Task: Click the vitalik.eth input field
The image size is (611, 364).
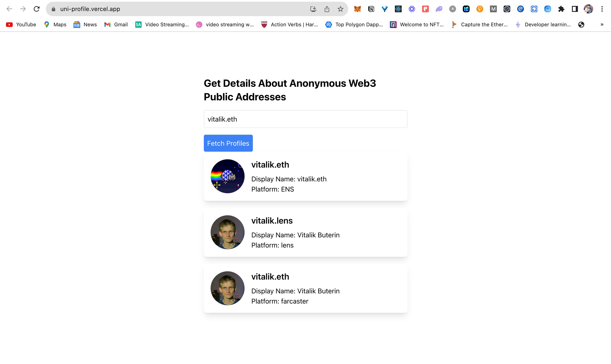Action: point(305,119)
